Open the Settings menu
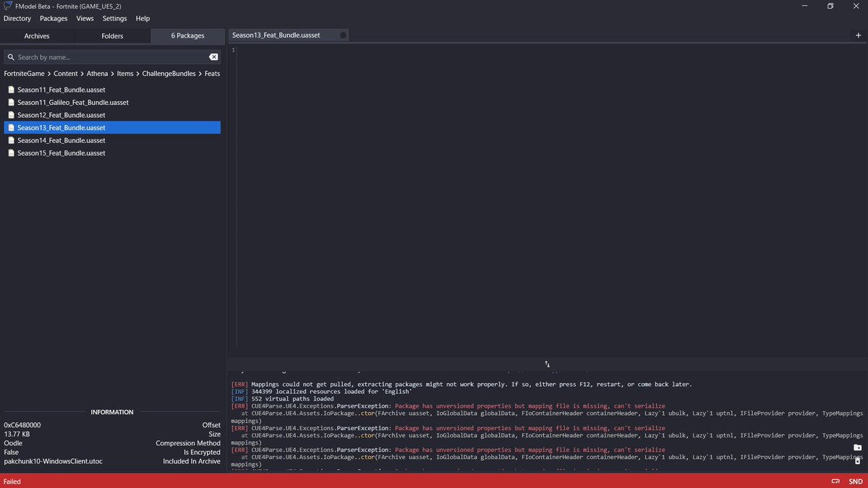 tap(114, 18)
